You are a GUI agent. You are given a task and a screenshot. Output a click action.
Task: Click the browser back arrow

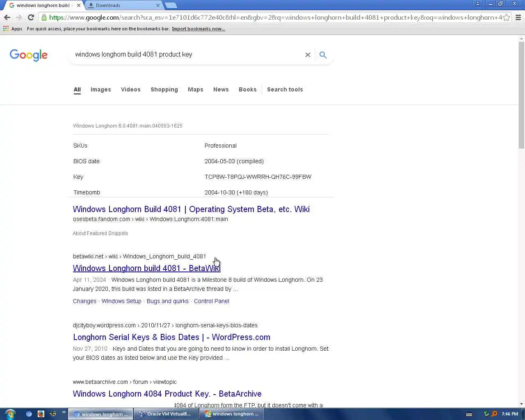[x=7, y=17]
